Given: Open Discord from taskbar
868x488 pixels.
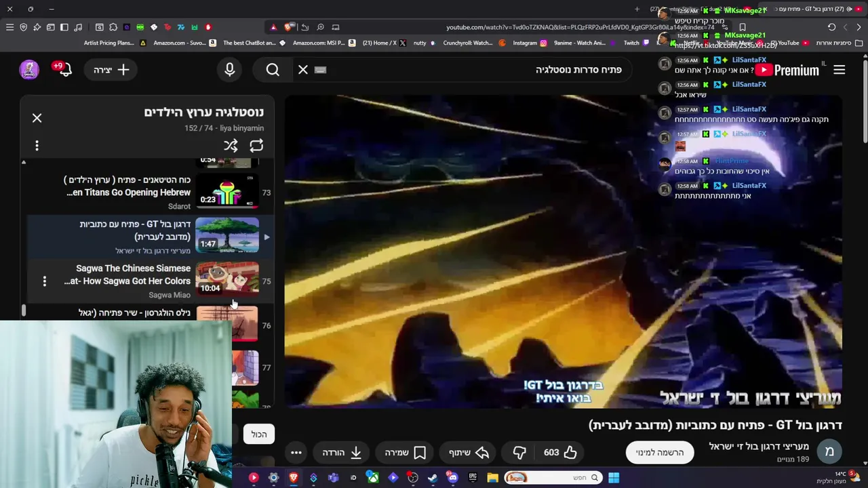Looking at the screenshot, I should tap(452, 478).
